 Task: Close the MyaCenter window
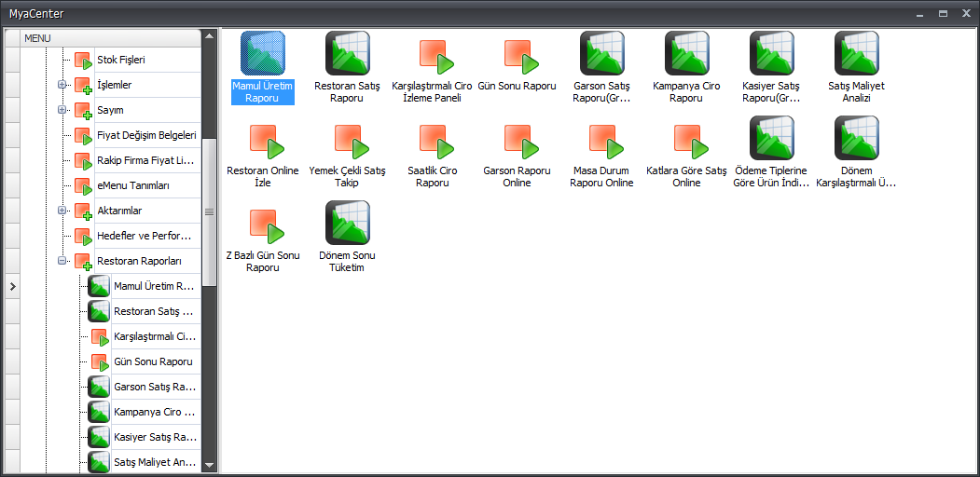coord(968,13)
